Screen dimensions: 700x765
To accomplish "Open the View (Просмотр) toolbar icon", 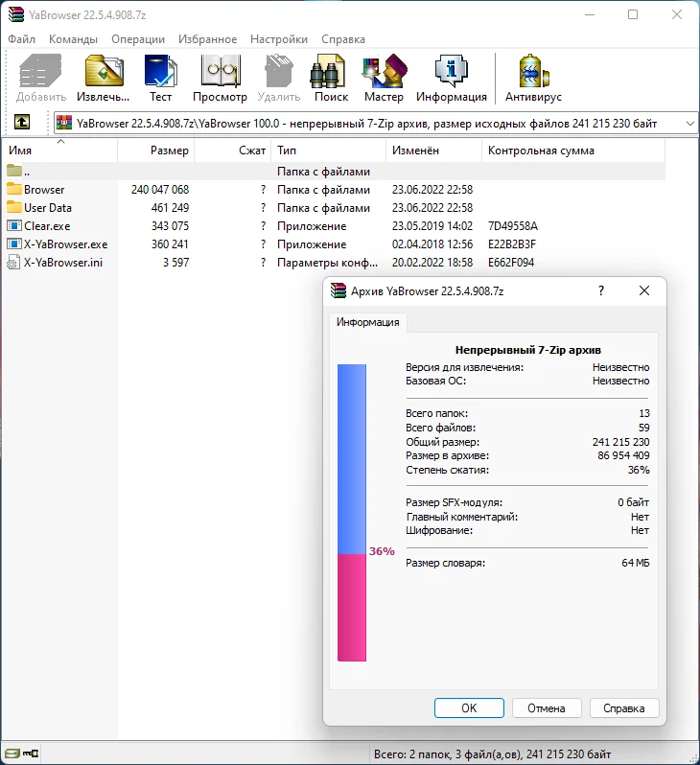I will pos(221,78).
